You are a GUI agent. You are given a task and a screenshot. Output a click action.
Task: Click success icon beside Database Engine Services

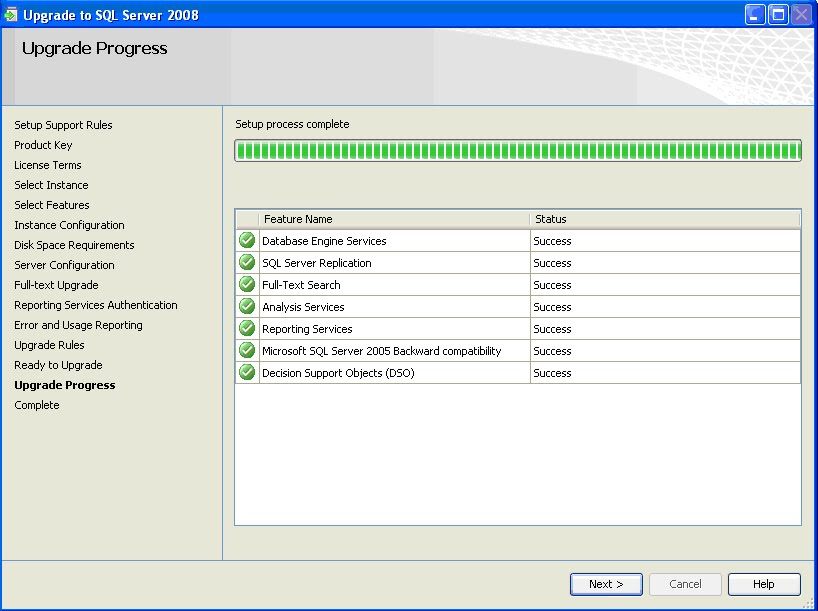pos(246,240)
